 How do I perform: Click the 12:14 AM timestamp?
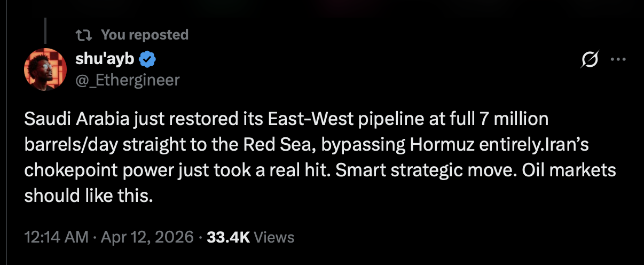pos(56,237)
